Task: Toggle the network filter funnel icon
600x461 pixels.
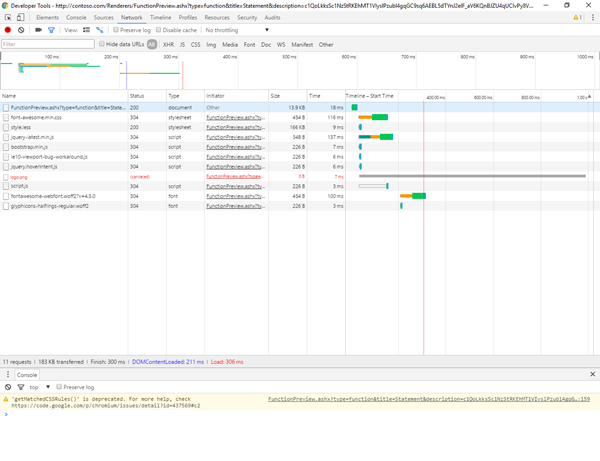Action: tap(51, 30)
